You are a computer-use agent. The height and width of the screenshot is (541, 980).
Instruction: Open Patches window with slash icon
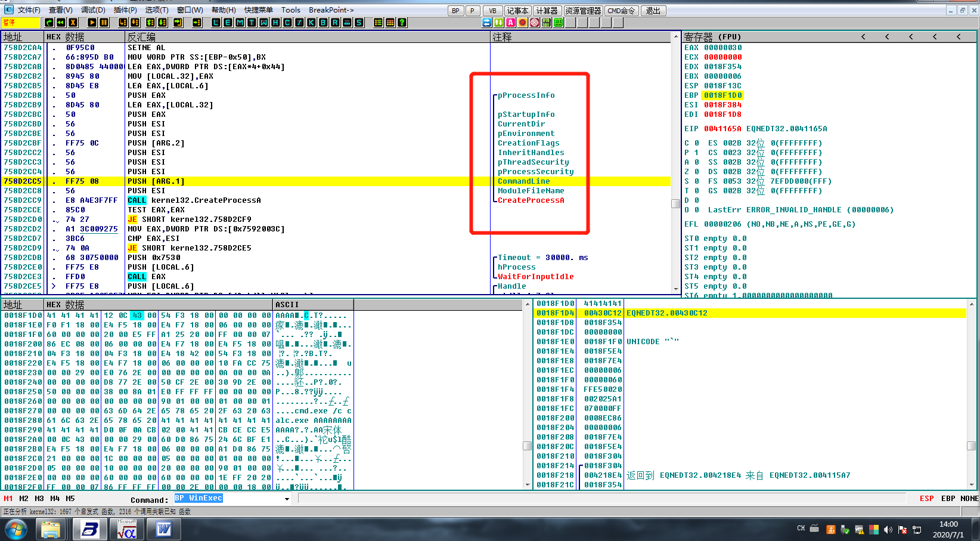(299, 23)
